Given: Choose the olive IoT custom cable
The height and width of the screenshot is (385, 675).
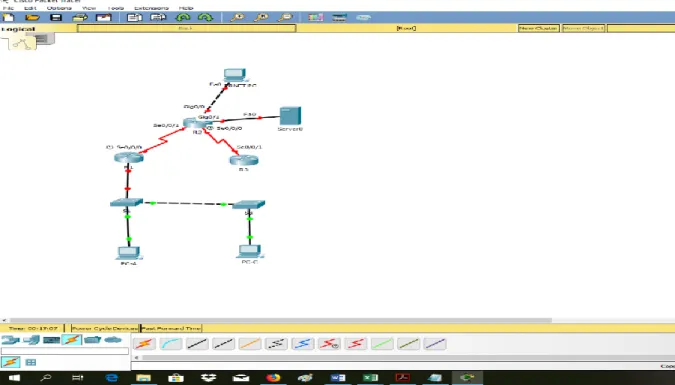Looking at the screenshot, I should pos(408,344).
